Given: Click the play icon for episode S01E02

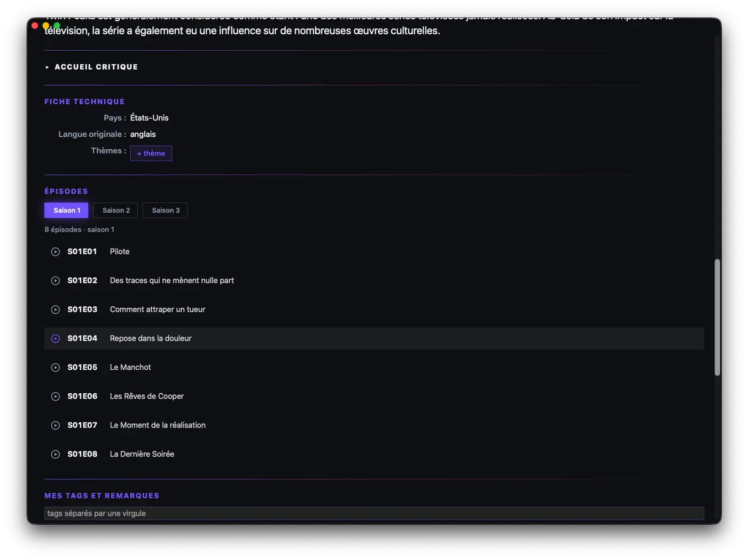Looking at the screenshot, I should pyautogui.click(x=56, y=281).
